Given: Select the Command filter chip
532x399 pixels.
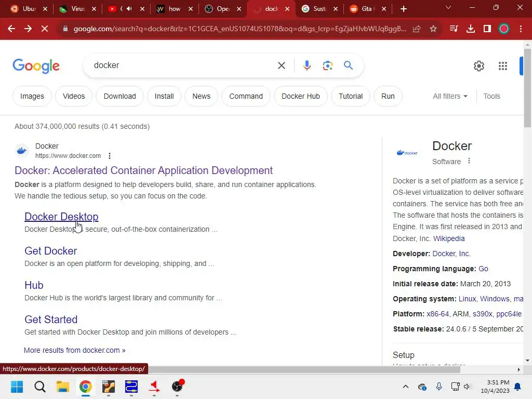Looking at the screenshot, I should (246, 96).
